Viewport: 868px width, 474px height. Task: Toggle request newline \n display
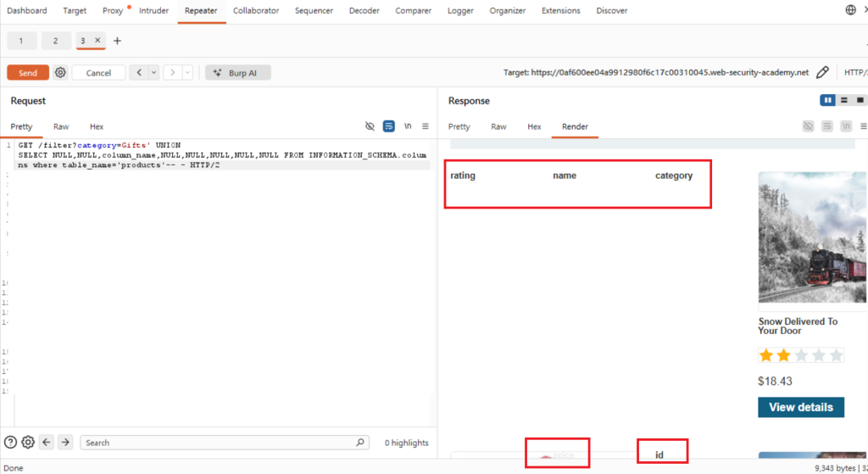tap(408, 126)
